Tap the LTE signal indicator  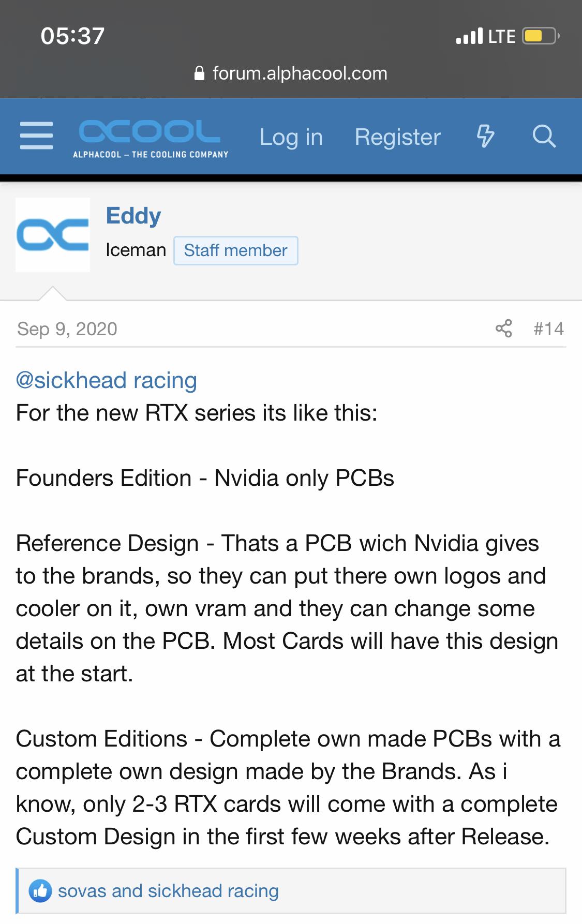tap(501, 36)
